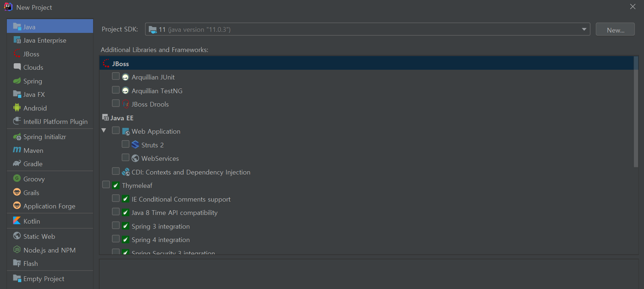Enable the WebServices checkbox
Image resolution: width=644 pixels, height=289 pixels.
[x=126, y=158]
